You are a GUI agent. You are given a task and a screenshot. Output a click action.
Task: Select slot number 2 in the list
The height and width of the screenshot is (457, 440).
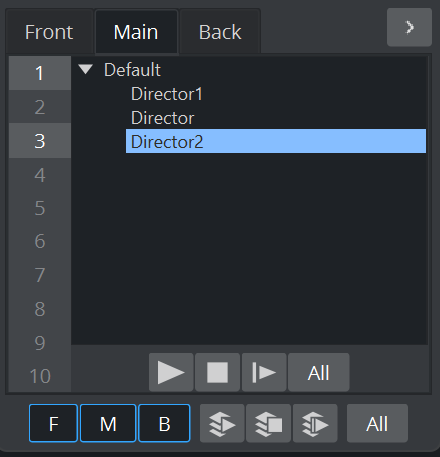pyautogui.click(x=40, y=107)
